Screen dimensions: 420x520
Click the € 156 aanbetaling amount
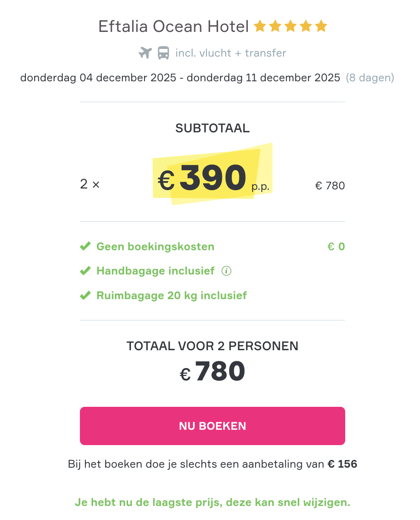pos(342,464)
